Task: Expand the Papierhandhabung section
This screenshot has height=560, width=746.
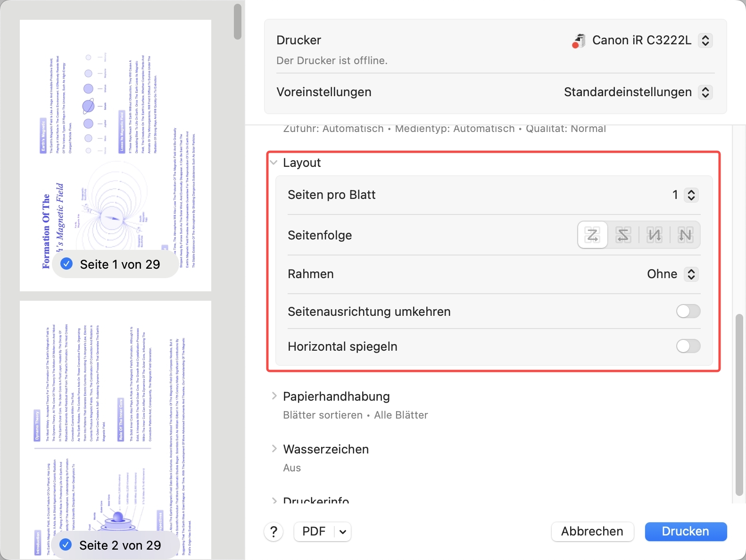Action: click(x=274, y=396)
